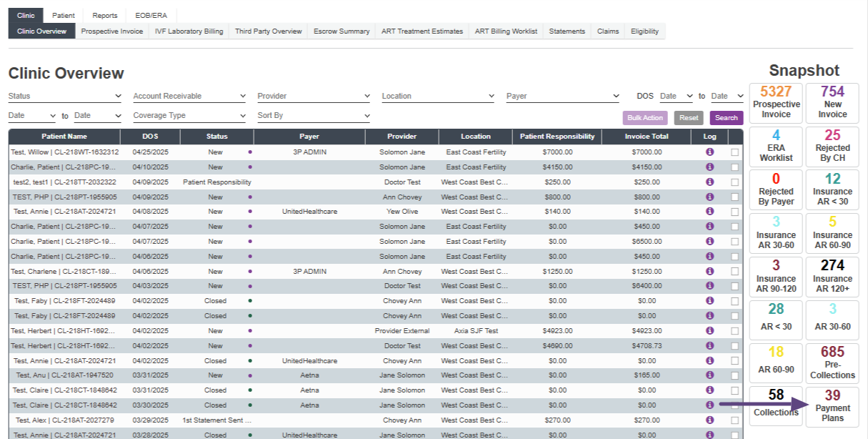Open log info icon for Test, Willow row
The image size is (868, 439).
point(709,152)
